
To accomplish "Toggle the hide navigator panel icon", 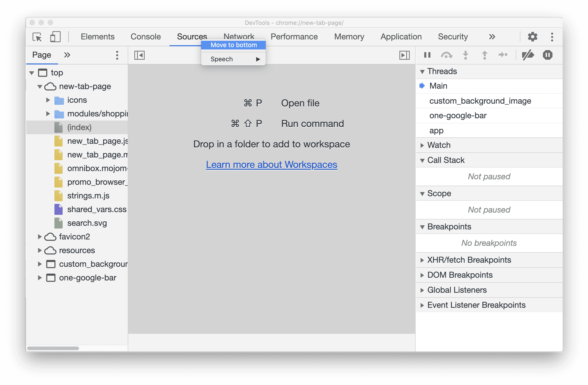I will [x=139, y=55].
